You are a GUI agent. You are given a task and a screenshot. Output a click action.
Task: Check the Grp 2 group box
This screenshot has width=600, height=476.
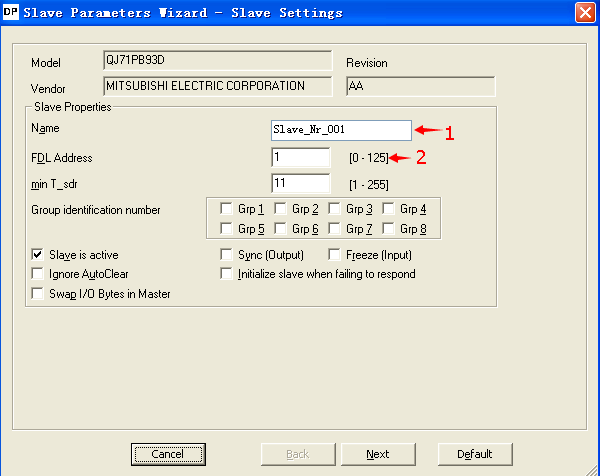click(281, 209)
